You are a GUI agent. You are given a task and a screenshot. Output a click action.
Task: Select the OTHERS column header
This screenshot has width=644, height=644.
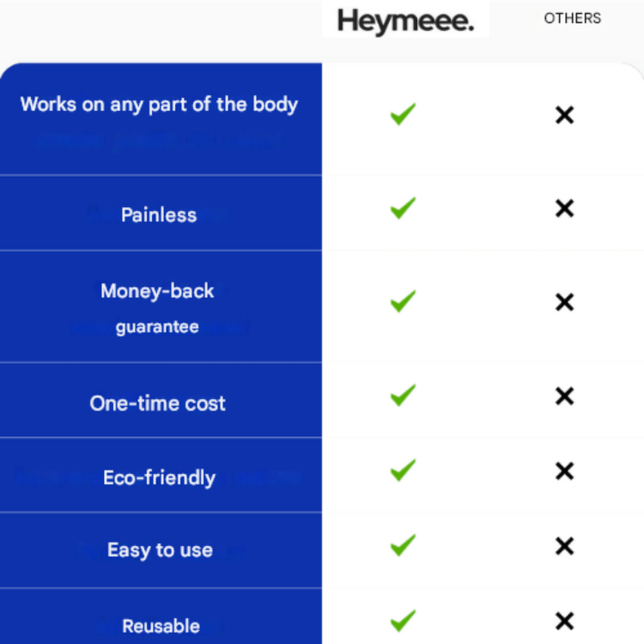(573, 18)
